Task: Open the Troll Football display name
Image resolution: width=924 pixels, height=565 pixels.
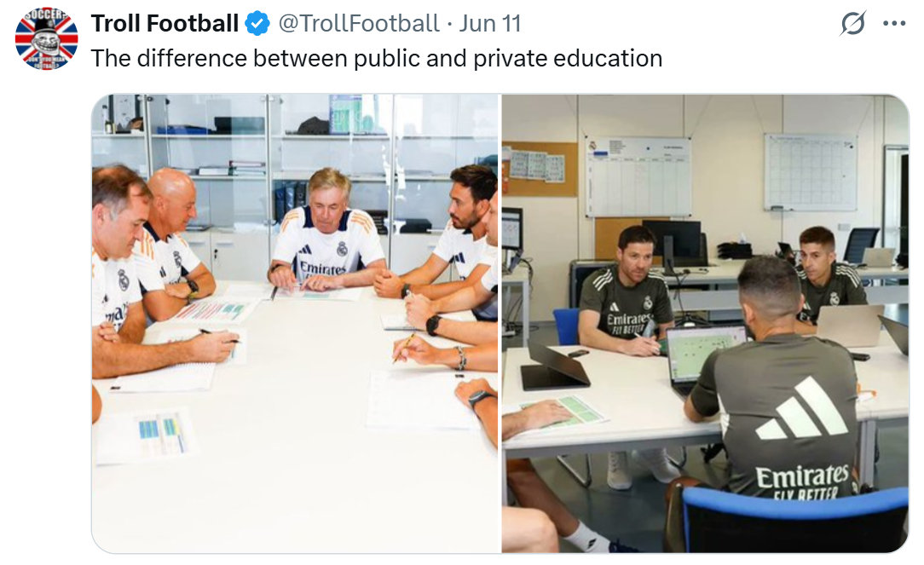Action: click(x=165, y=24)
